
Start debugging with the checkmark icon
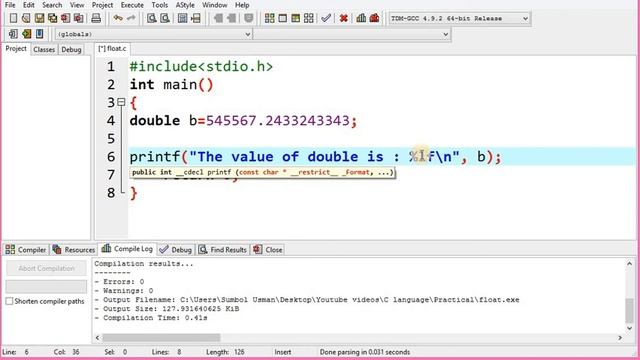click(x=326, y=18)
